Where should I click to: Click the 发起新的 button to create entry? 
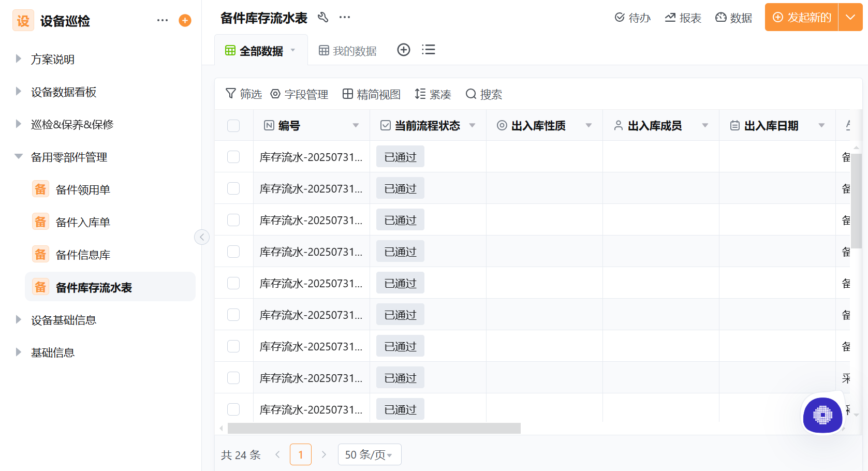801,17
